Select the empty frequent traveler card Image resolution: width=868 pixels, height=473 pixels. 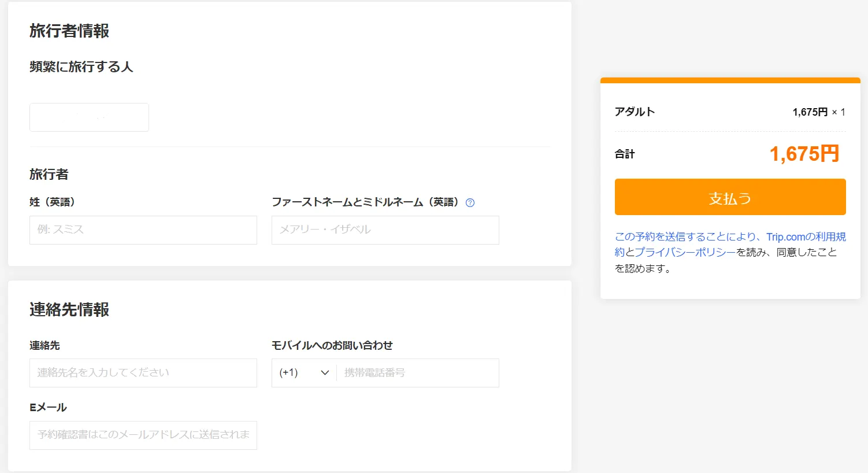pos(89,117)
